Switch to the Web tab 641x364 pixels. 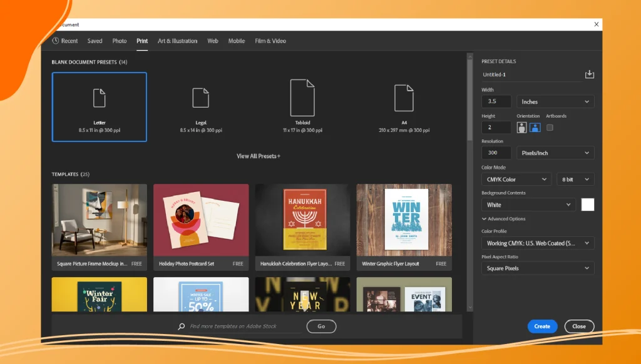213,41
